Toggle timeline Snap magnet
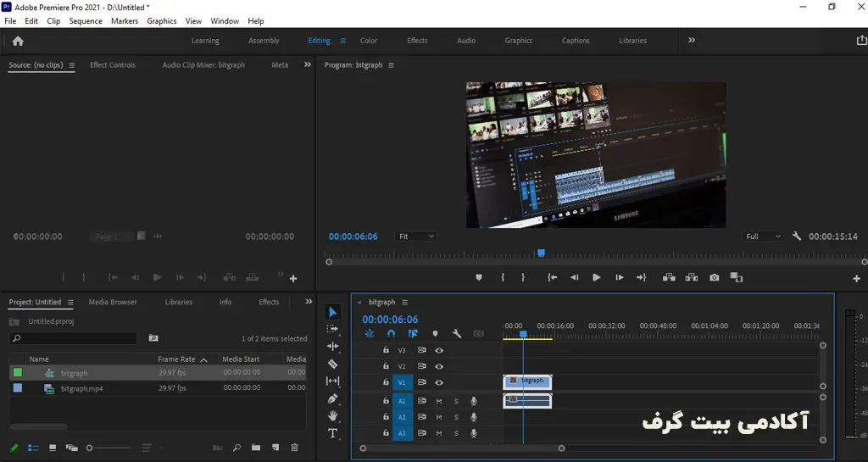 click(x=392, y=334)
